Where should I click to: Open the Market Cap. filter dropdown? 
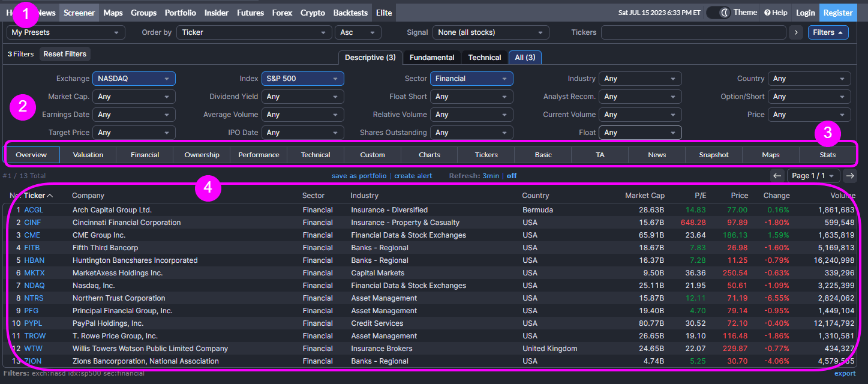134,97
